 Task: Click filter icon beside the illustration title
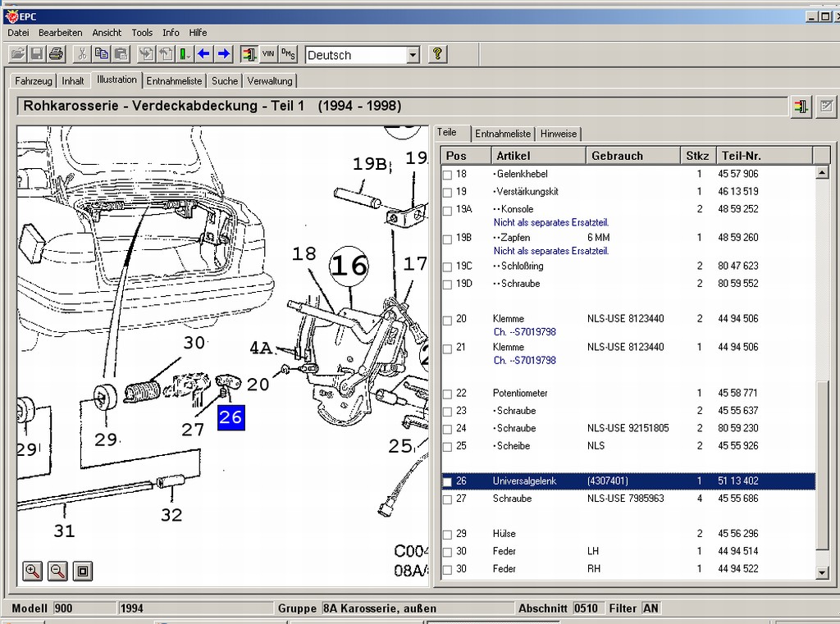click(x=801, y=106)
